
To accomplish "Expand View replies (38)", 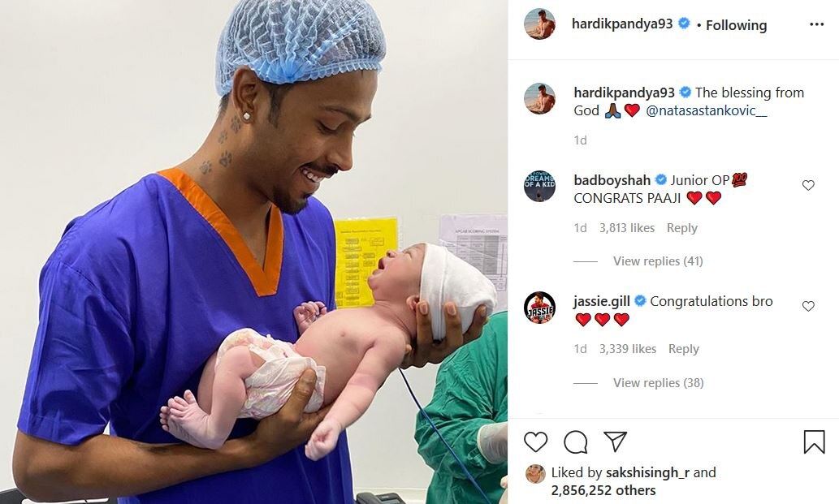I will tap(658, 383).
